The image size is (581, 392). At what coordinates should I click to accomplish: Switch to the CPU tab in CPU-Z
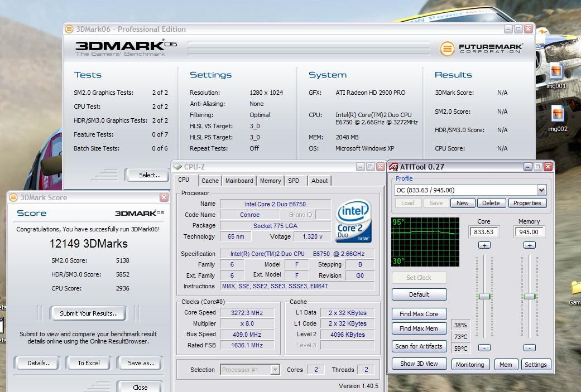[184, 180]
